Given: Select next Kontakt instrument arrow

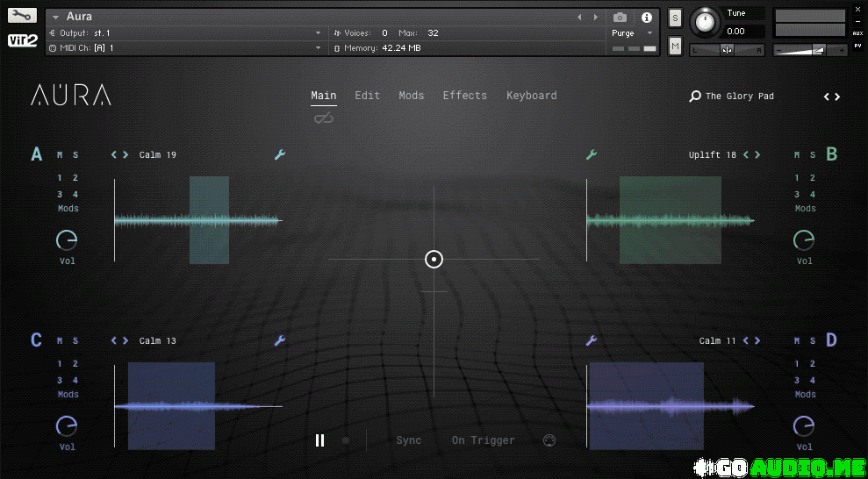Looking at the screenshot, I should pos(596,18).
